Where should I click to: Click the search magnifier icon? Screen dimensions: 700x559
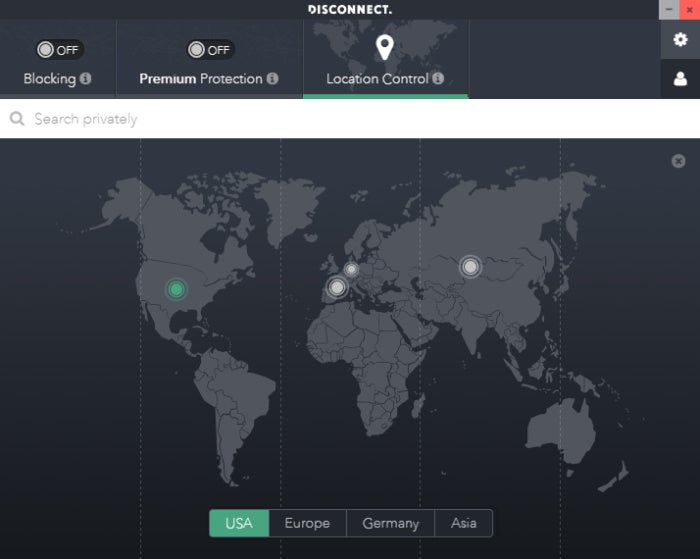[17, 119]
